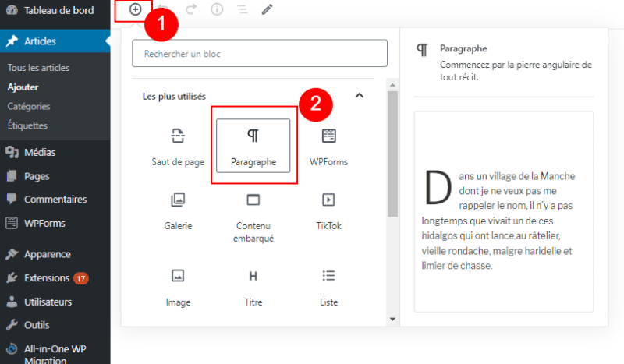The height and width of the screenshot is (364, 624).
Task: Go to Tous les articles
Action: coord(39,69)
